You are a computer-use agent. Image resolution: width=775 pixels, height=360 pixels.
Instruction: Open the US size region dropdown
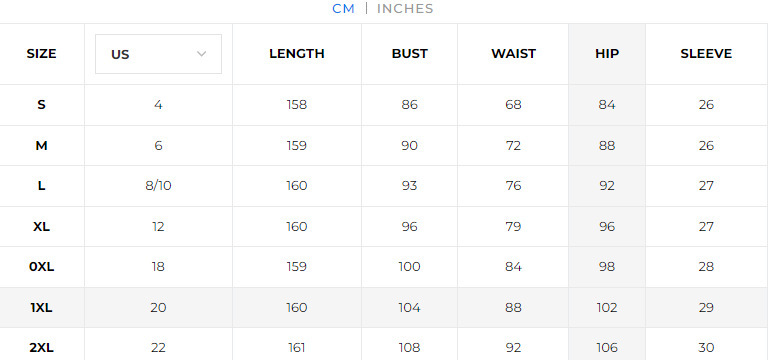(x=158, y=54)
